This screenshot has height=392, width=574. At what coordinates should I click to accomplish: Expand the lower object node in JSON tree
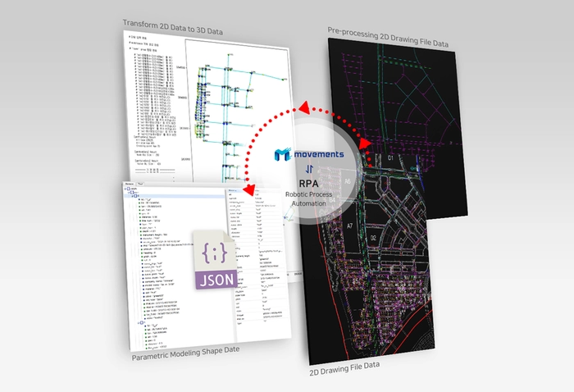pyautogui.click(x=141, y=324)
